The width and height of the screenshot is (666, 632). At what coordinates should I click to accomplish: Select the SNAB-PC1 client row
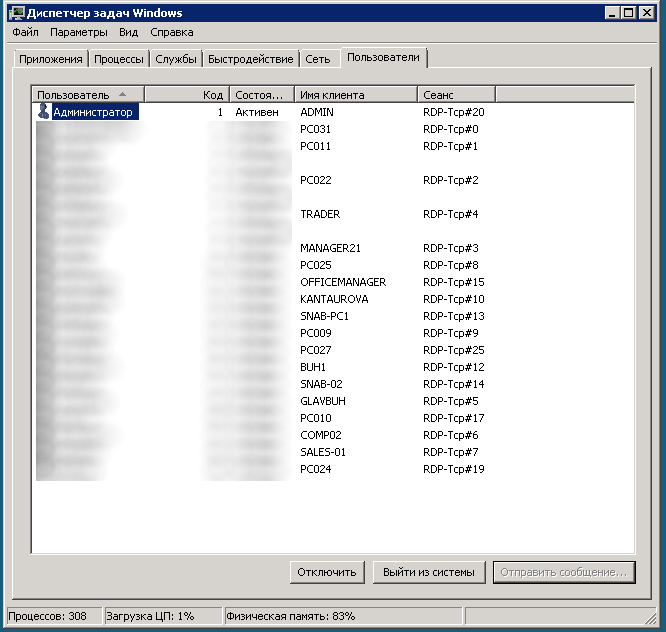pos(324,316)
